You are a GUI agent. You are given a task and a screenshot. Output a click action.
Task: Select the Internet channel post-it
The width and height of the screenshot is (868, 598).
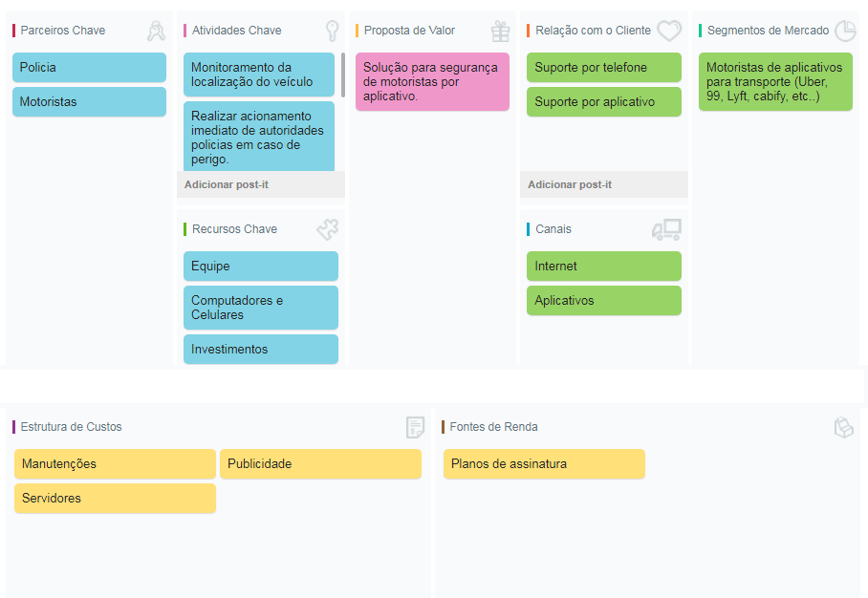coord(603,267)
